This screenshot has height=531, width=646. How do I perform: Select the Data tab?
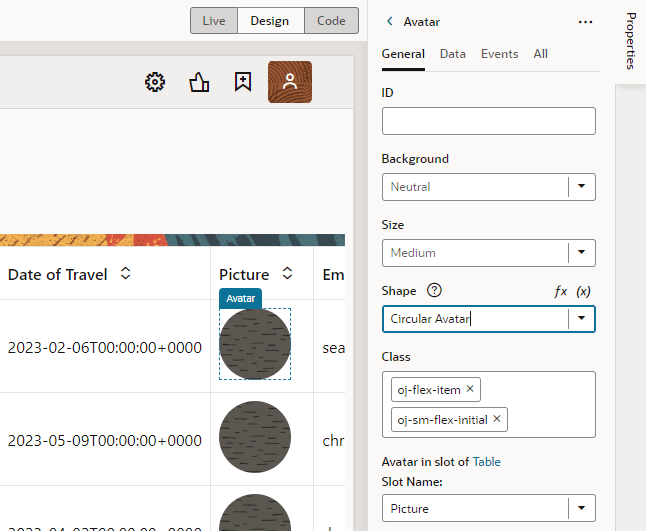pos(453,54)
